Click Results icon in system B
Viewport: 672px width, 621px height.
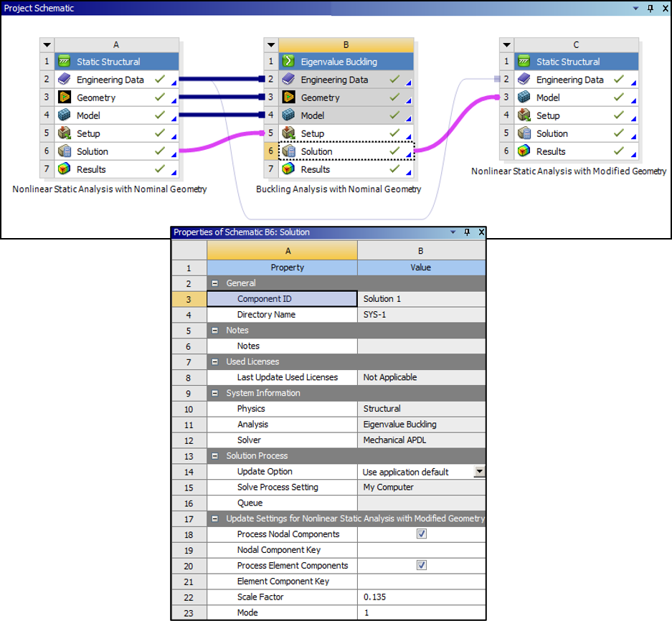tap(288, 169)
